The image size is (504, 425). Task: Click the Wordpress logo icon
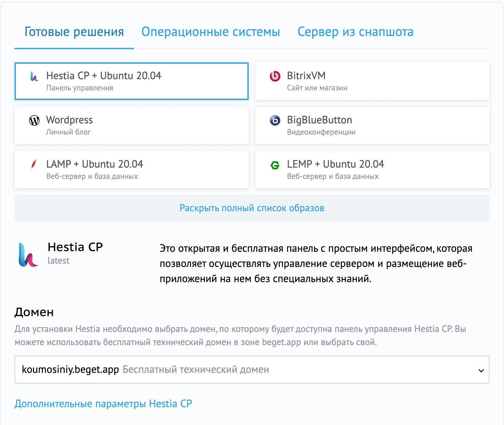pos(34,121)
